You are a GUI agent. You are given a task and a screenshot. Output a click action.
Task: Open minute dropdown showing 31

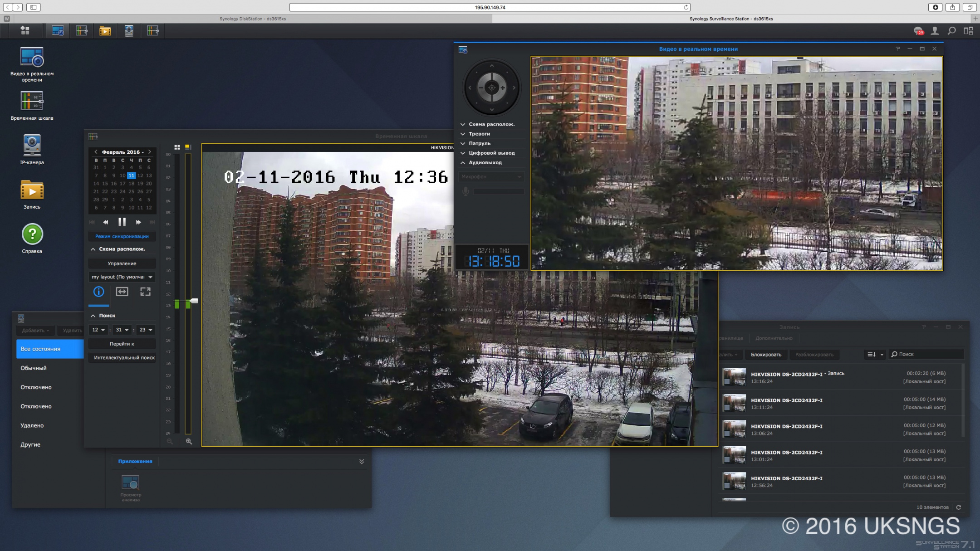click(x=122, y=330)
